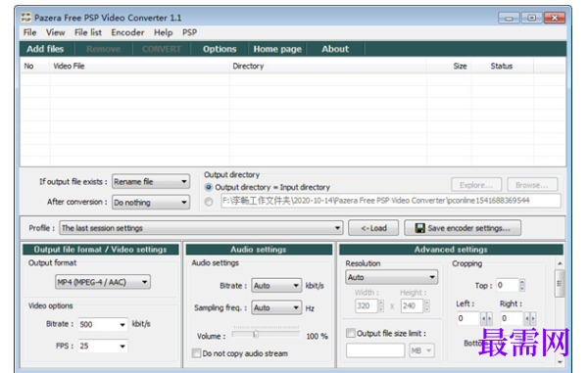Open the File list menu
Screen dimensions: 588x373
point(88,32)
